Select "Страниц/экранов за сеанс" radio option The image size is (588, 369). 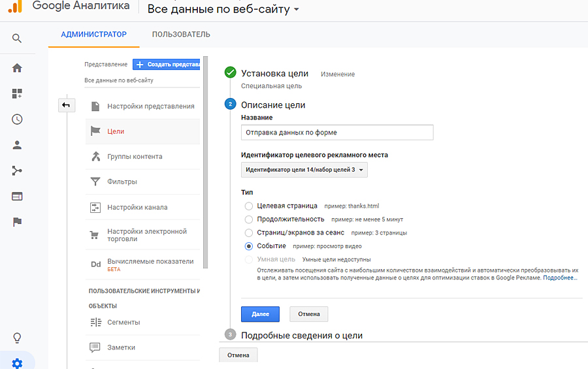click(248, 233)
